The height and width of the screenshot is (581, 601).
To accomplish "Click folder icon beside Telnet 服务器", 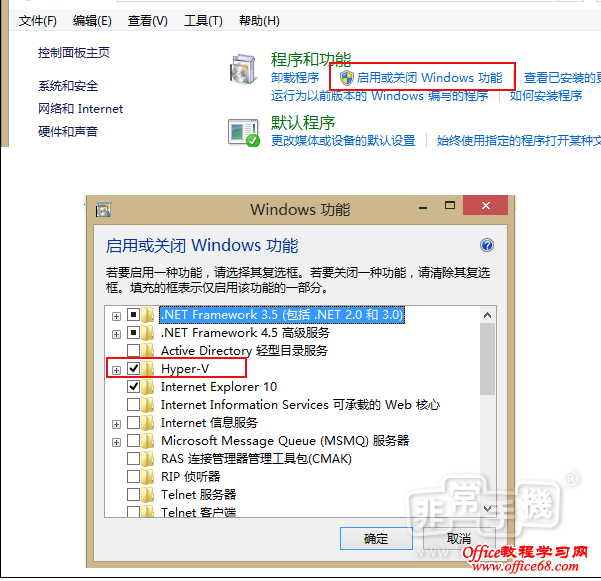I will click(x=148, y=495).
